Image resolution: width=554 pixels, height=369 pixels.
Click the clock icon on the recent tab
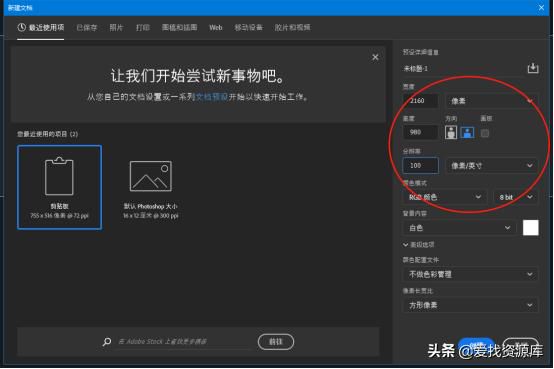[22, 27]
